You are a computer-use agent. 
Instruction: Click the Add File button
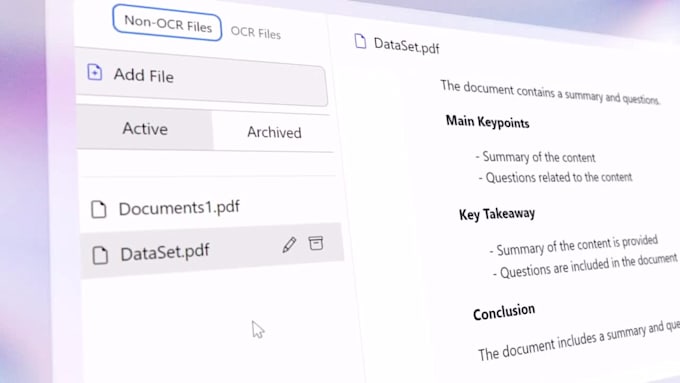tap(201, 77)
